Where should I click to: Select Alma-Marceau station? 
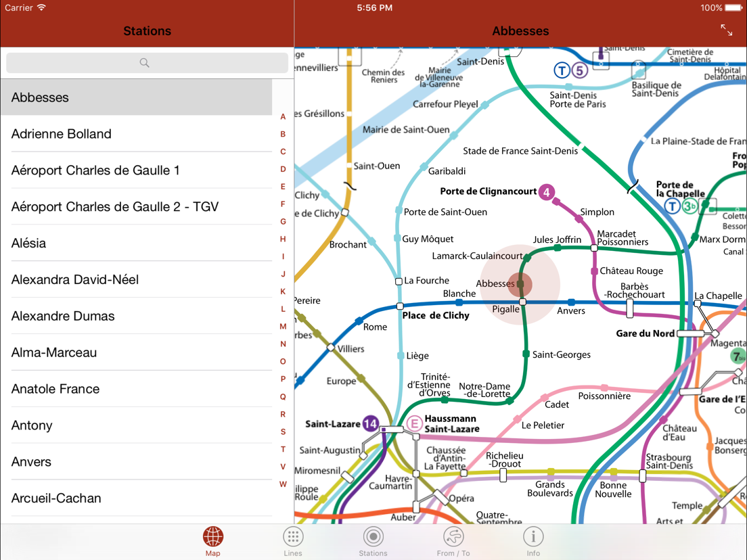(x=137, y=352)
